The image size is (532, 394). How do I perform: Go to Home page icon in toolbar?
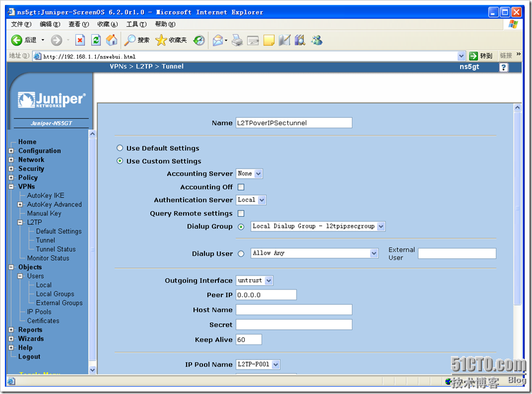point(112,40)
